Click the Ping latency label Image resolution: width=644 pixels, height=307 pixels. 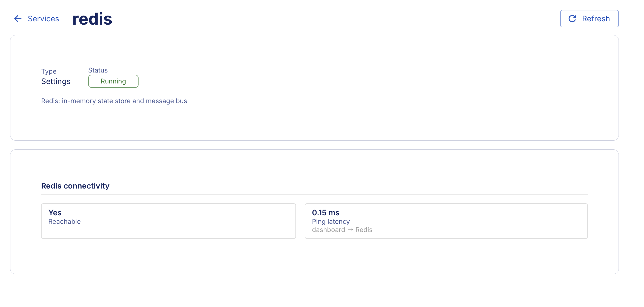(331, 222)
